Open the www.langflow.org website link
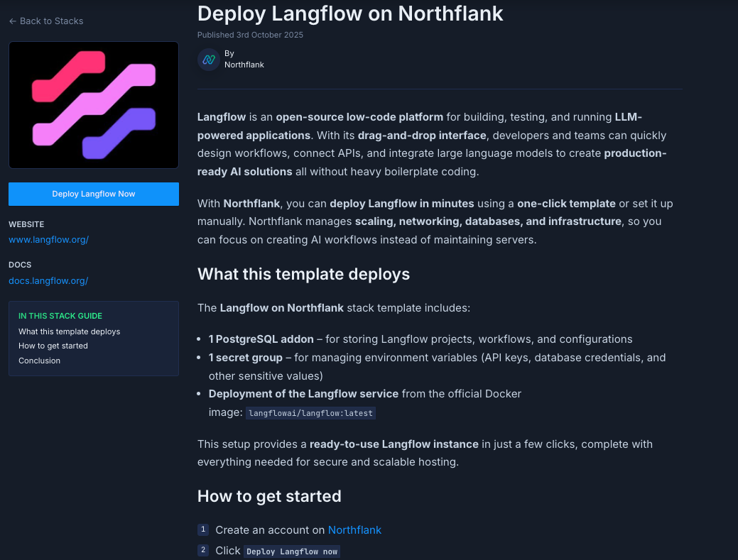This screenshot has width=738, height=560. coord(48,240)
